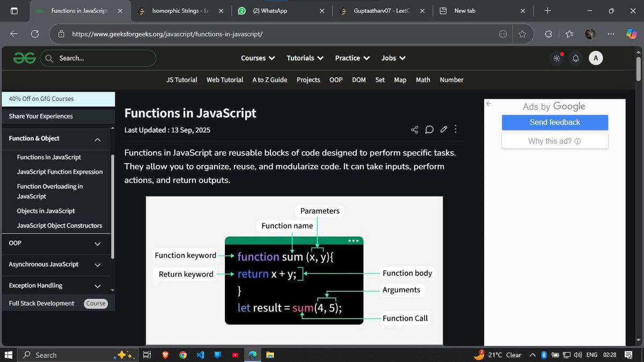Click the notification bell icon
The height and width of the screenshot is (362, 644).
point(575,58)
